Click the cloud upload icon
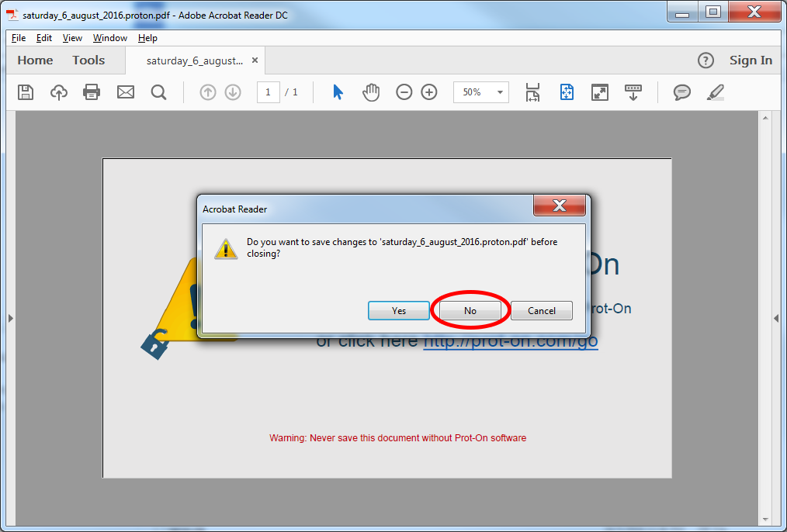787x532 pixels. point(59,92)
